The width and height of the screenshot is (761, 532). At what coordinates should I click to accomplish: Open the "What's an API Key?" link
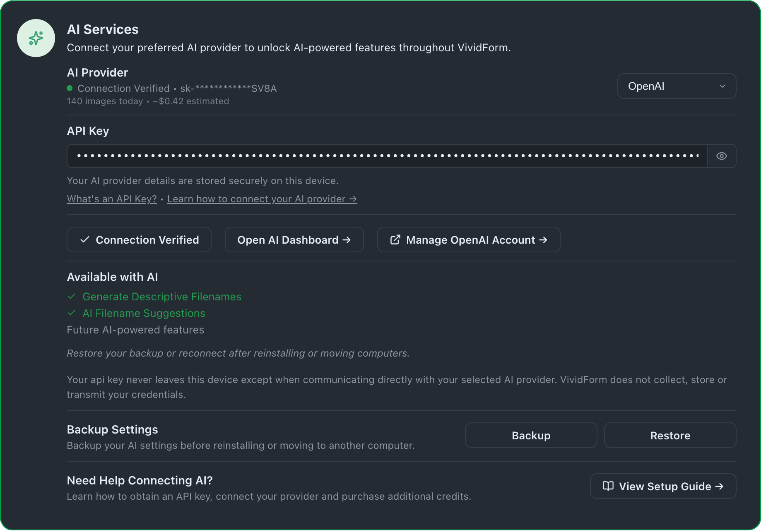click(x=112, y=199)
